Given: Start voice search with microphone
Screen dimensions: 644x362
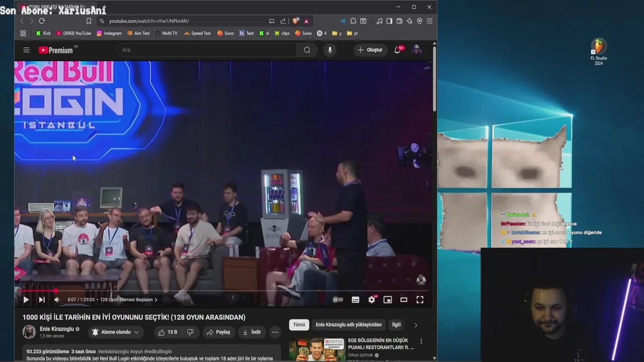Looking at the screenshot, I should click(x=330, y=50).
